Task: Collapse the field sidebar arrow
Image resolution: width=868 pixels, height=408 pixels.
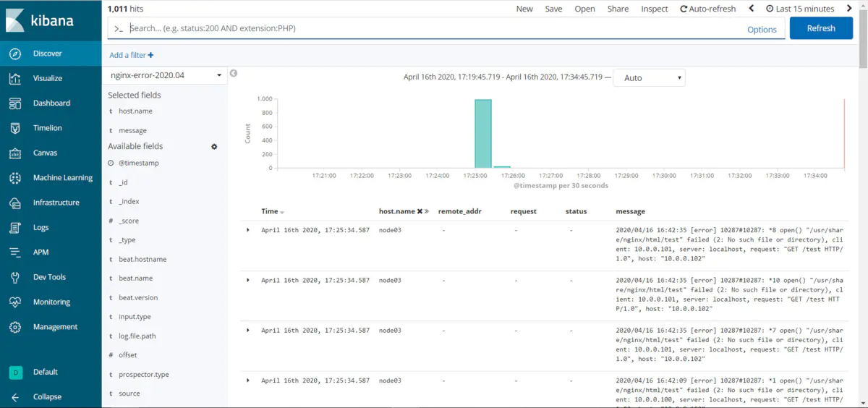Action: 234,73
